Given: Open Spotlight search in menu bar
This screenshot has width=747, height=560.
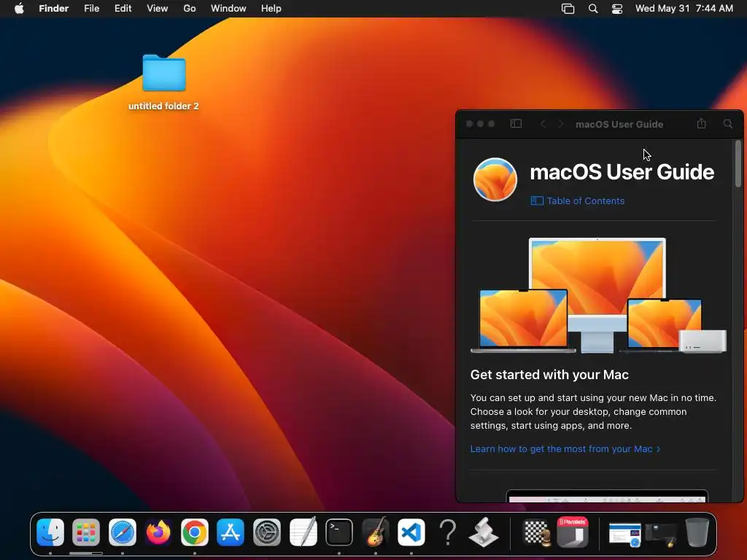Looking at the screenshot, I should pyautogui.click(x=593, y=9).
